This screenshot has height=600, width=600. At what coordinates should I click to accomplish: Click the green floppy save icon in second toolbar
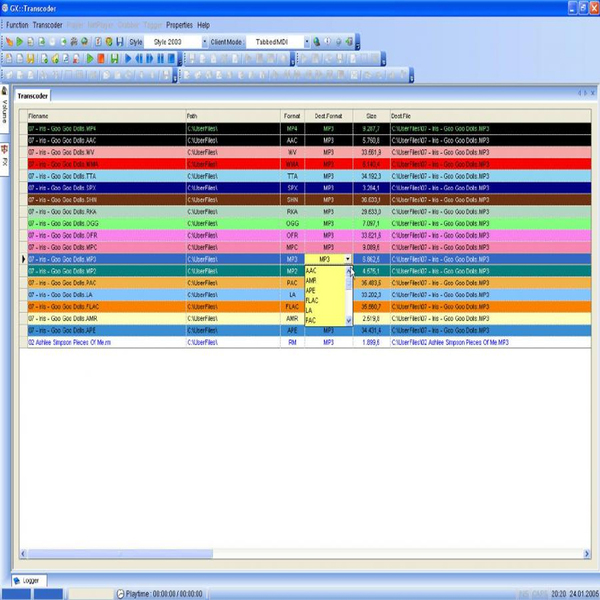coord(114,59)
